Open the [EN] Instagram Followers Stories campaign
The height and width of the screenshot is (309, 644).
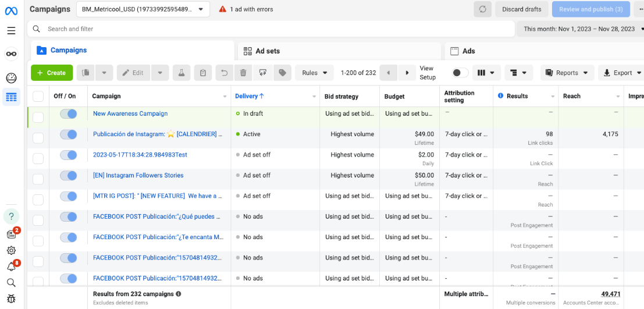(138, 175)
